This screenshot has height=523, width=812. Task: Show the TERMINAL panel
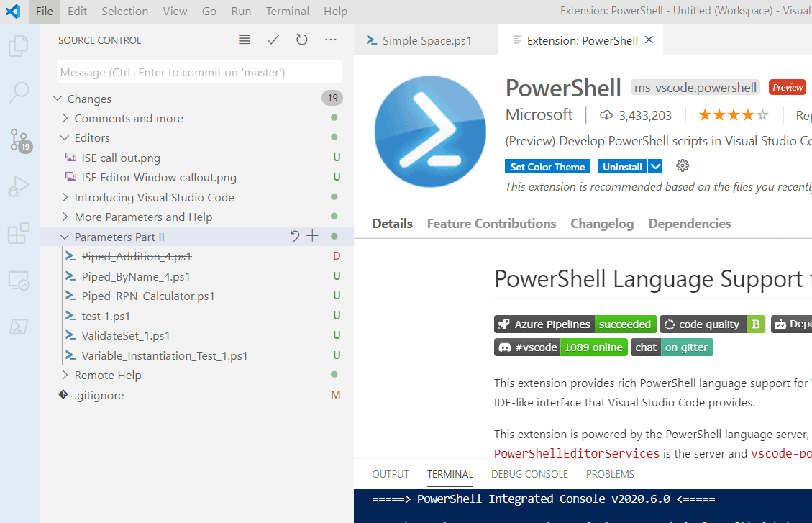point(450,474)
